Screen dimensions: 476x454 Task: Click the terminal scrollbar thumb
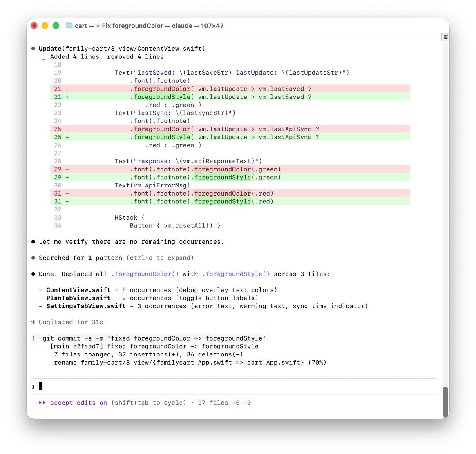(445, 402)
